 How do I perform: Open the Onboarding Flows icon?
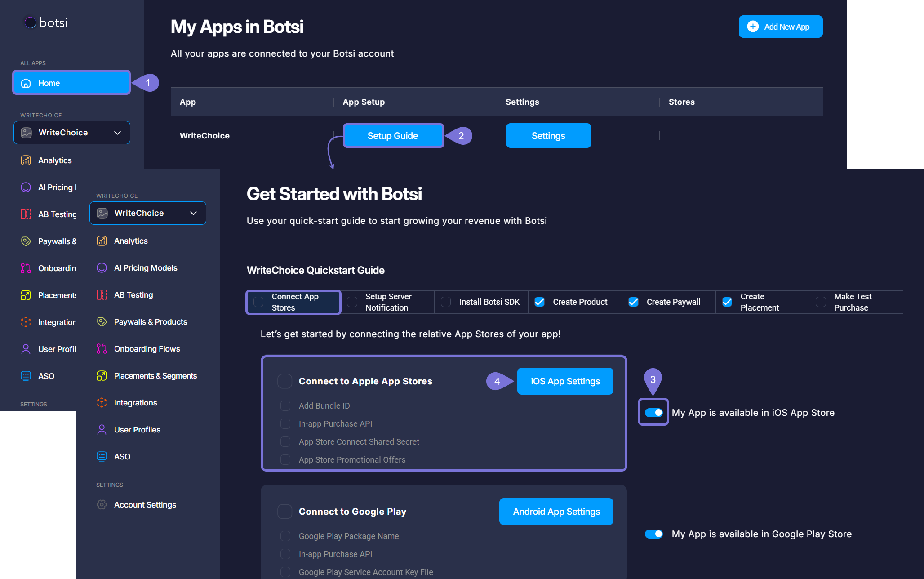pyautogui.click(x=102, y=349)
